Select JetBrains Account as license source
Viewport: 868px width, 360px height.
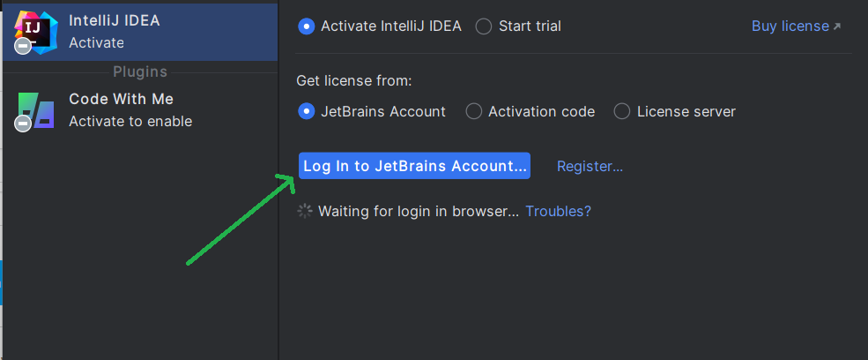click(x=307, y=111)
